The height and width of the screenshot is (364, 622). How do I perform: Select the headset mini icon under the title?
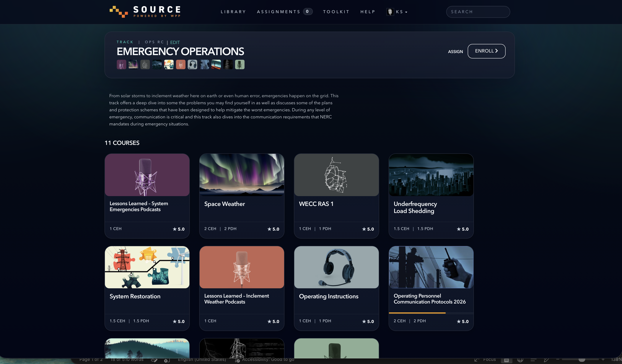click(x=193, y=65)
